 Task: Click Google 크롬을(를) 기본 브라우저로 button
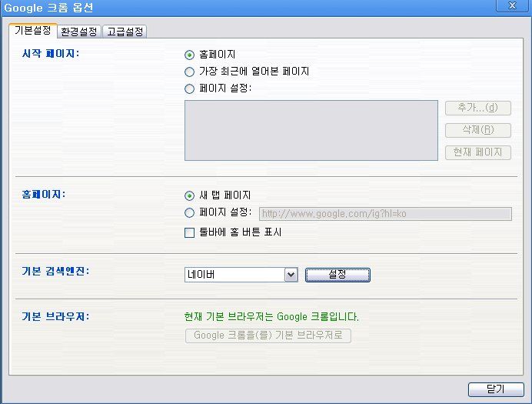(x=268, y=336)
